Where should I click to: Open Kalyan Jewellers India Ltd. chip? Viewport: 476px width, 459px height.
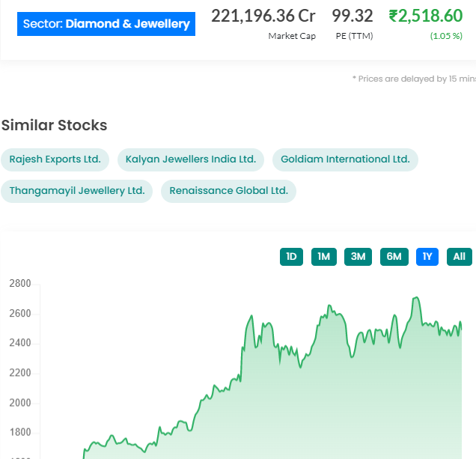click(191, 159)
